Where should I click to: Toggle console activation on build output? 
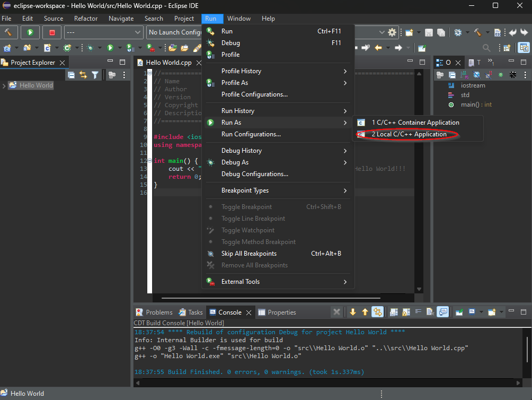443,312
